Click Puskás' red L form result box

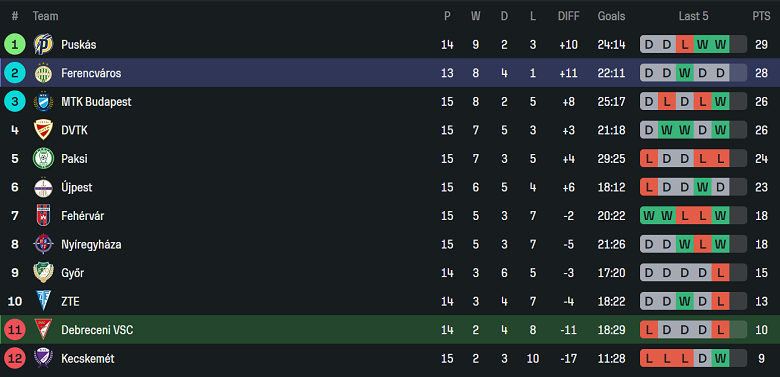(x=684, y=45)
